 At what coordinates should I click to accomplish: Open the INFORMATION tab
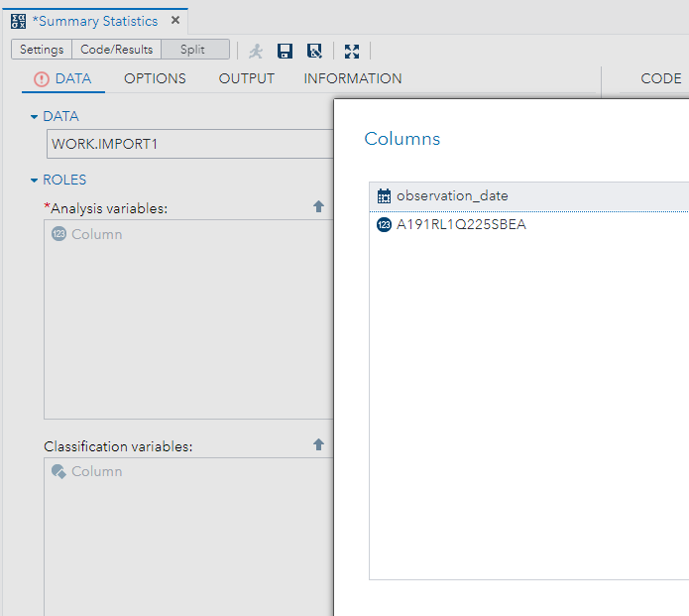coord(352,78)
